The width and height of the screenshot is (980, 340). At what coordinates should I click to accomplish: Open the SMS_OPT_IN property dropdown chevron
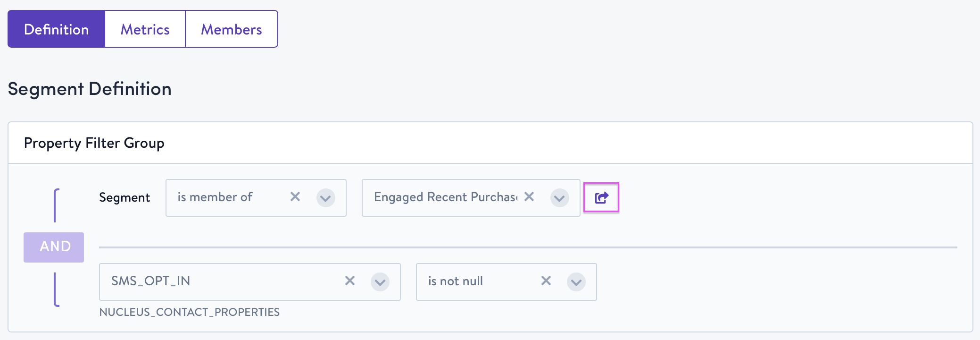tap(380, 282)
